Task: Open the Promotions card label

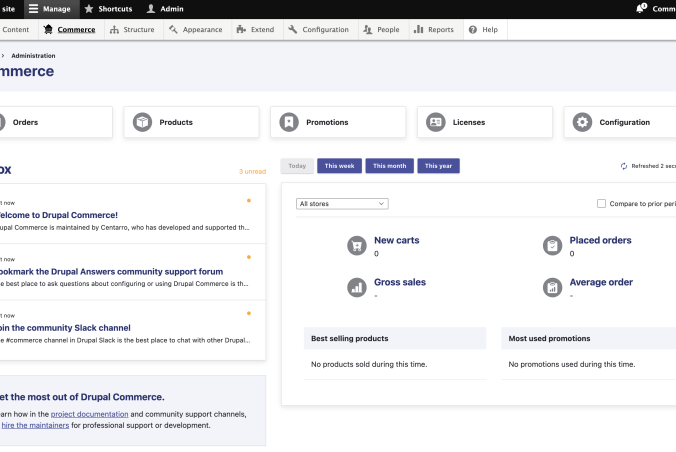Action: pyautogui.click(x=327, y=122)
